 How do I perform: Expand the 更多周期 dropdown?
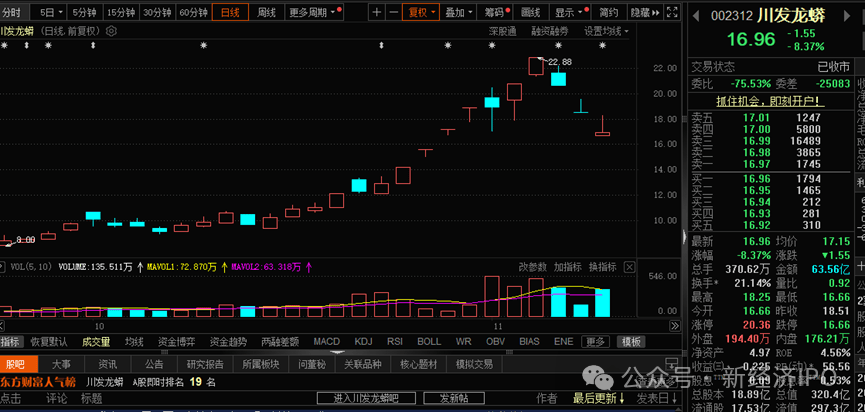click(308, 13)
